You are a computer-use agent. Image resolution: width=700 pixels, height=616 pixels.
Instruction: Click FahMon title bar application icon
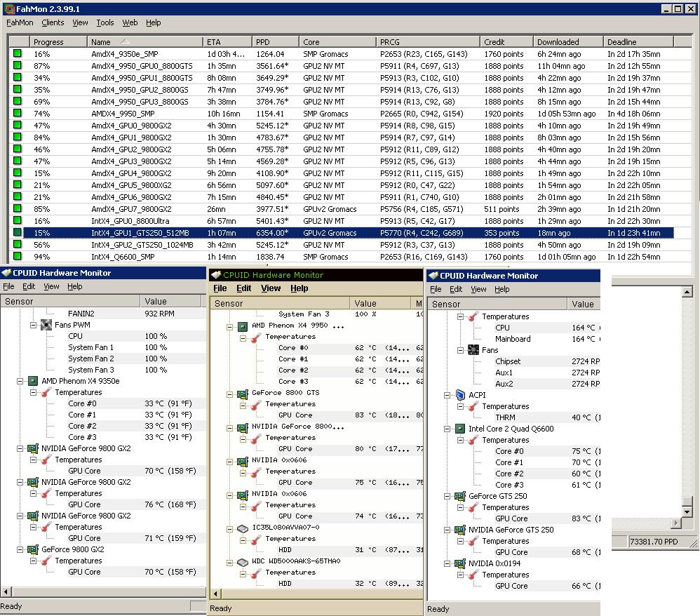pos(9,9)
